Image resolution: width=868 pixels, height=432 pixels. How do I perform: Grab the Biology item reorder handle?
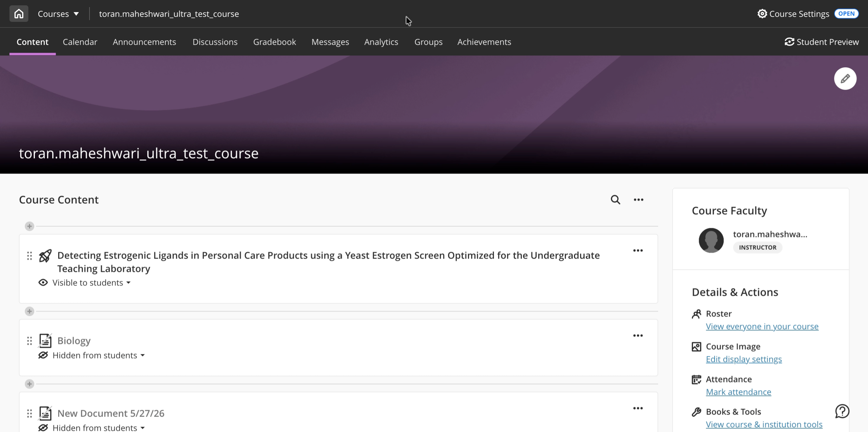tap(30, 341)
